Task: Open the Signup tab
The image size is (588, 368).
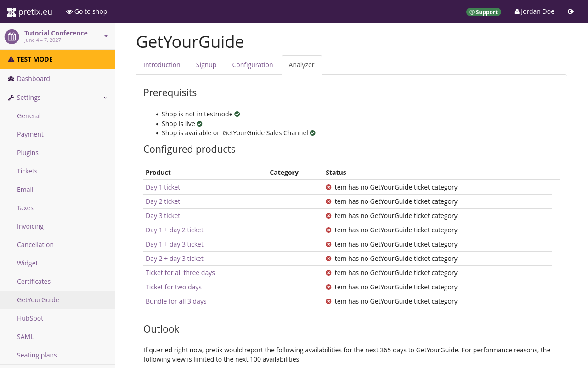Action: coord(206,64)
